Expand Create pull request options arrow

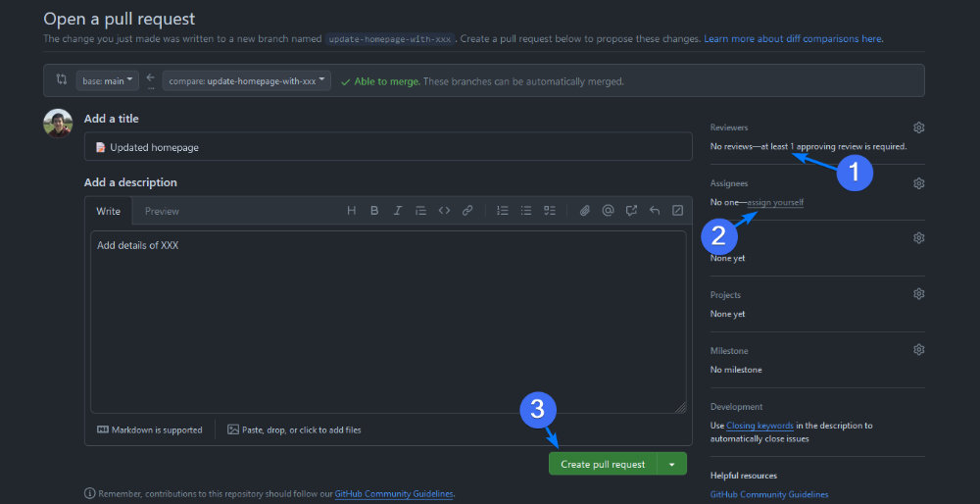[x=671, y=464]
